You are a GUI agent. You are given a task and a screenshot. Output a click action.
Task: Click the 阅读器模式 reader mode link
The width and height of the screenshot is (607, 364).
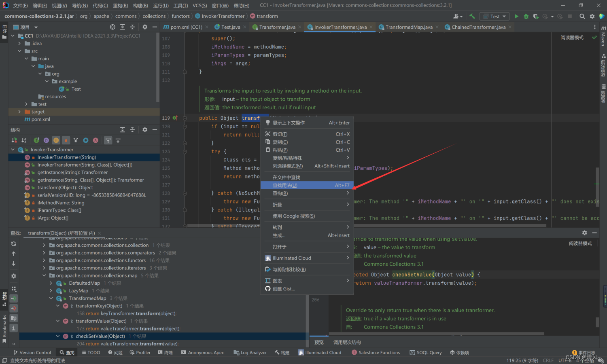[572, 38]
